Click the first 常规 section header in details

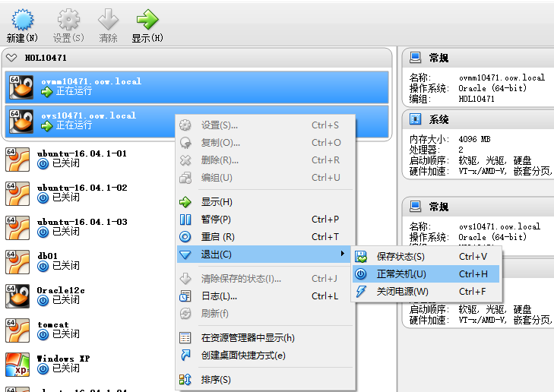click(x=438, y=58)
